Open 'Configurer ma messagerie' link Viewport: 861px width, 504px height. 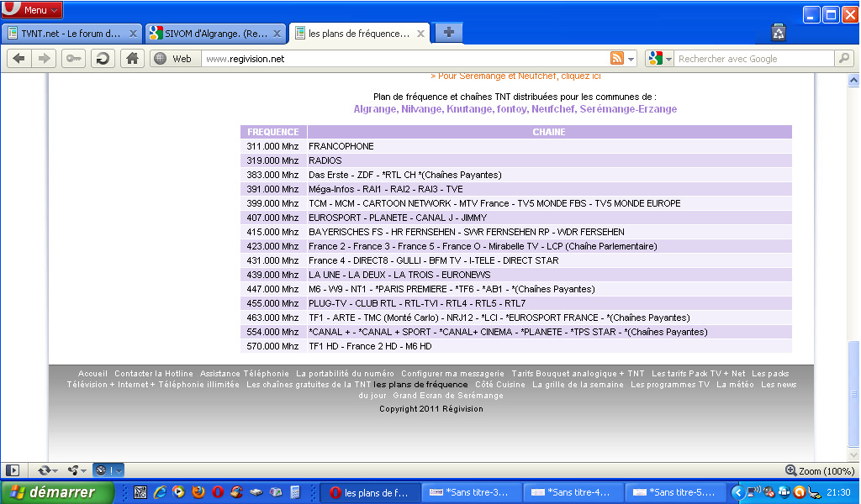point(452,374)
